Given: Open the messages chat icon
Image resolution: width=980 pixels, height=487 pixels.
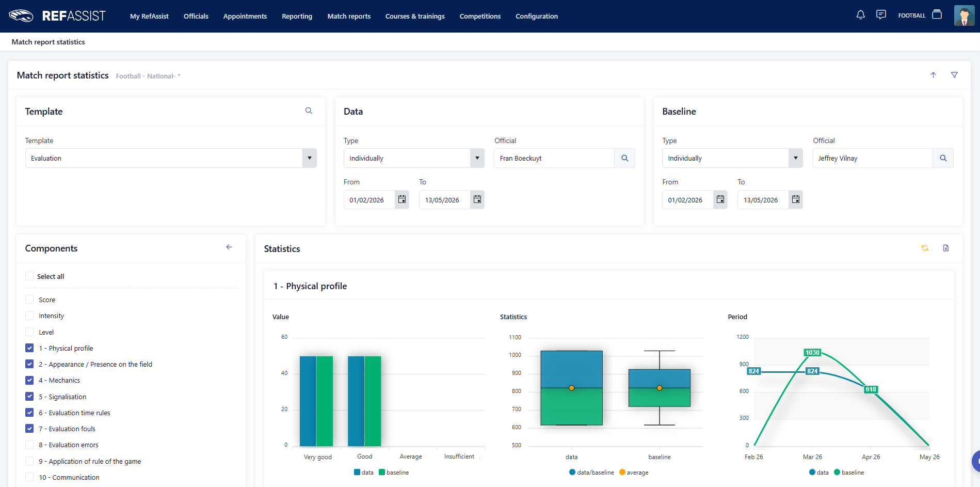Looking at the screenshot, I should (881, 15).
